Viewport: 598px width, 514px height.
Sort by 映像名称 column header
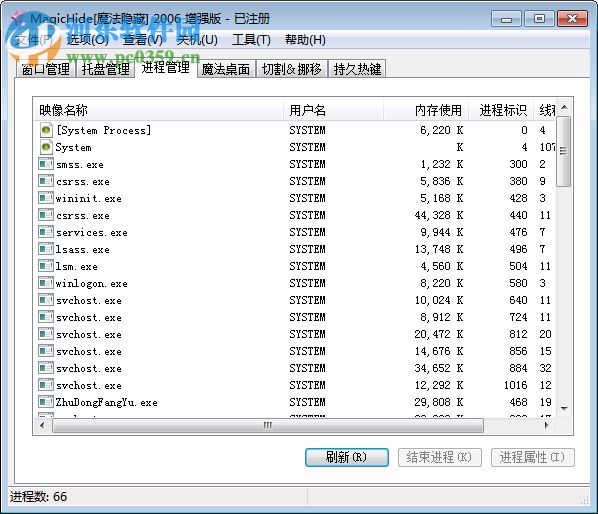tap(159, 110)
